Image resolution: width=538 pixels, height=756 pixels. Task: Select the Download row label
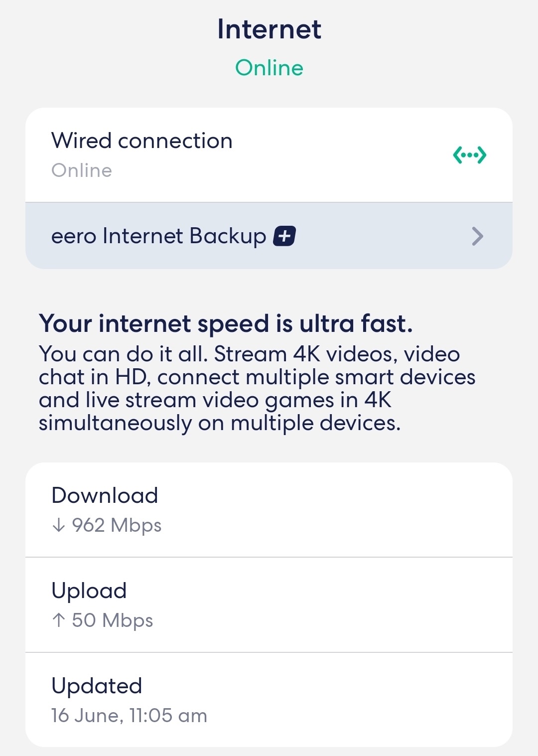pyautogui.click(x=105, y=495)
